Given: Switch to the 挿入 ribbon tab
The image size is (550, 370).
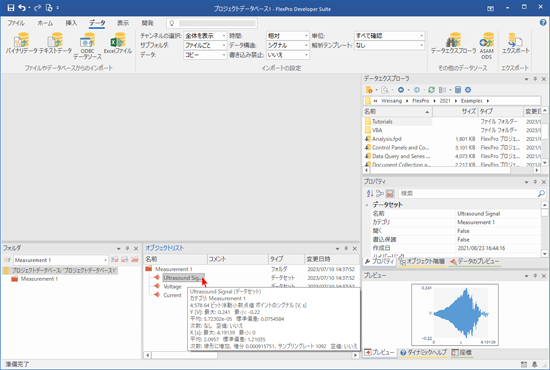Looking at the screenshot, I should [71, 23].
